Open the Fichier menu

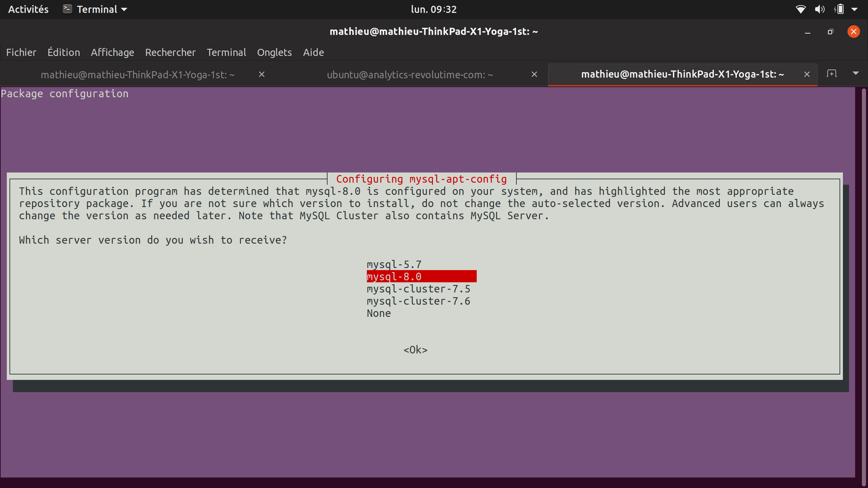click(x=21, y=52)
